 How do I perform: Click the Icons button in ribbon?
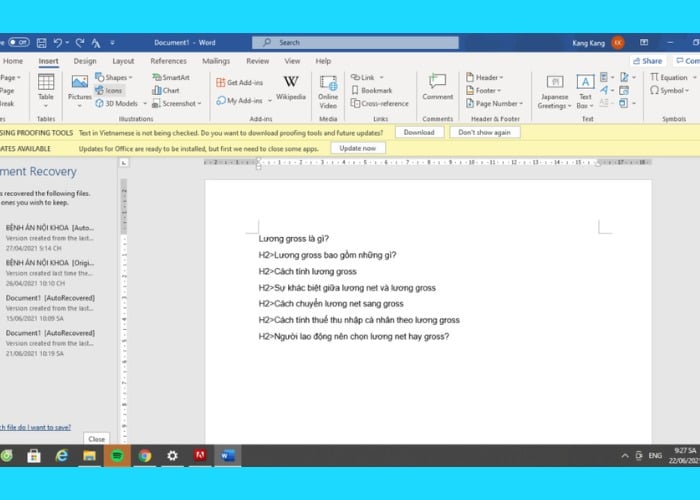(x=109, y=90)
